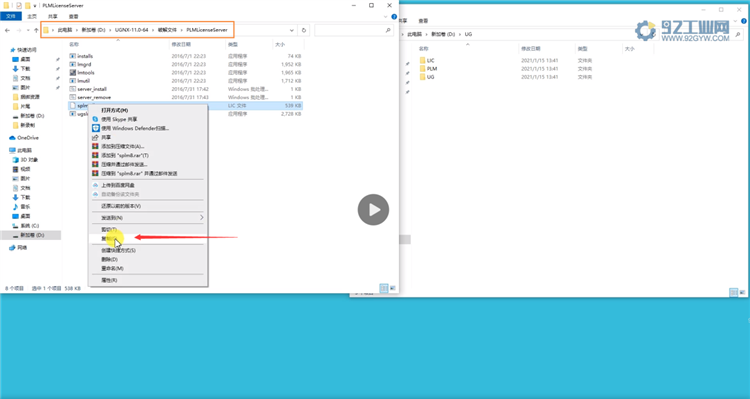The width and height of the screenshot is (750, 399).
Task: Click the video play button overlay
Action: (x=373, y=210)
